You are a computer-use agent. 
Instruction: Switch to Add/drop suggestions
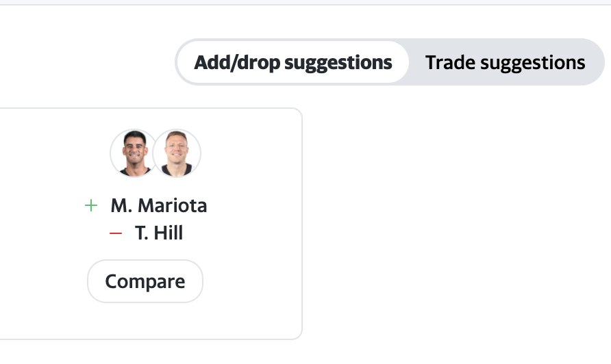click(x=292, y=63)
